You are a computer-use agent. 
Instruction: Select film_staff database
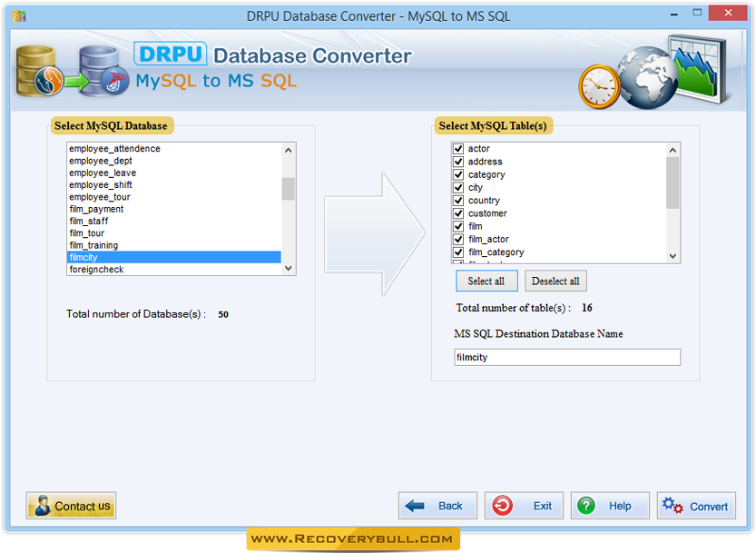[174, 221]
